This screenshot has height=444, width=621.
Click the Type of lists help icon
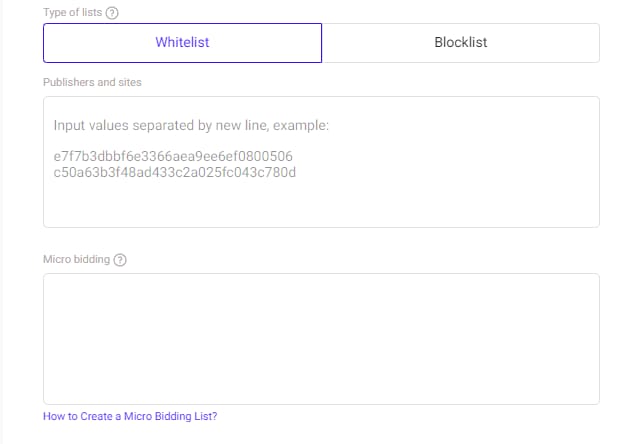point(112,12)
